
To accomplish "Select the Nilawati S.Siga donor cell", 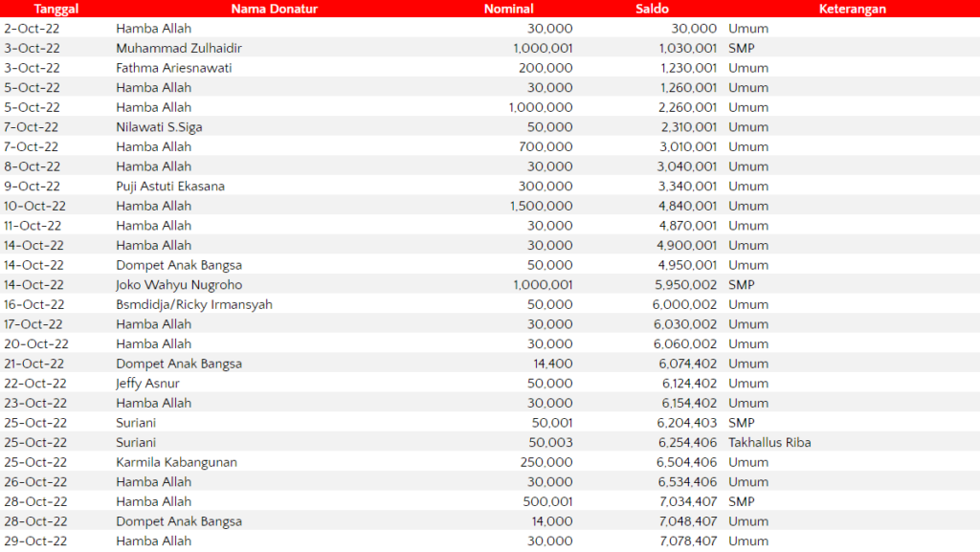I will coord(159,127).
